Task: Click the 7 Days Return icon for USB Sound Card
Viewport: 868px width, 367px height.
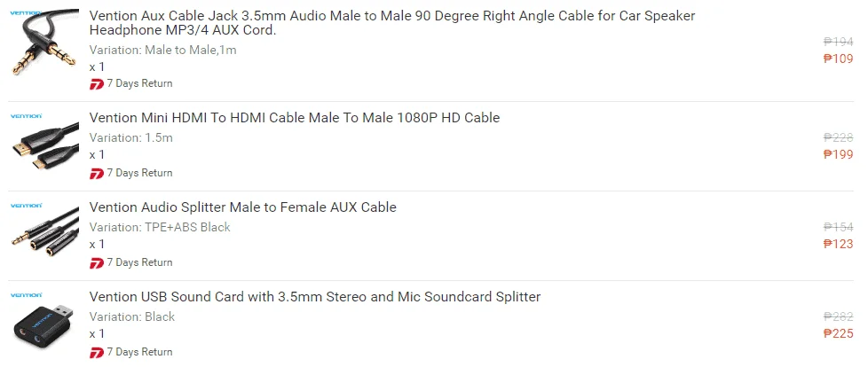Action: (x=97, y=353)
